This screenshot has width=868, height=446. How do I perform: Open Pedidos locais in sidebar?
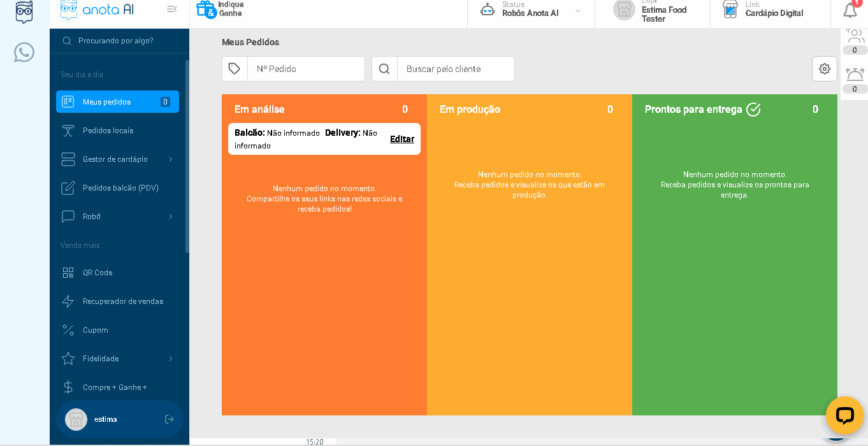[108, 131]
